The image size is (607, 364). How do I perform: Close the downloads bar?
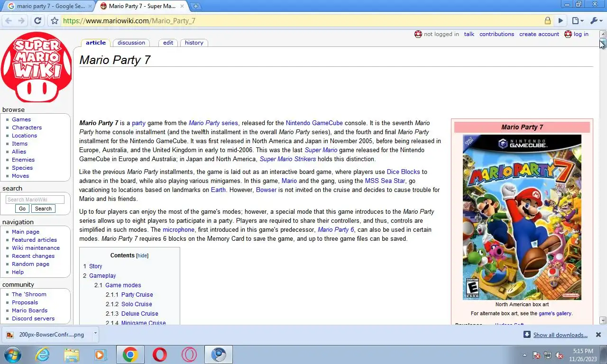[598, 335]
